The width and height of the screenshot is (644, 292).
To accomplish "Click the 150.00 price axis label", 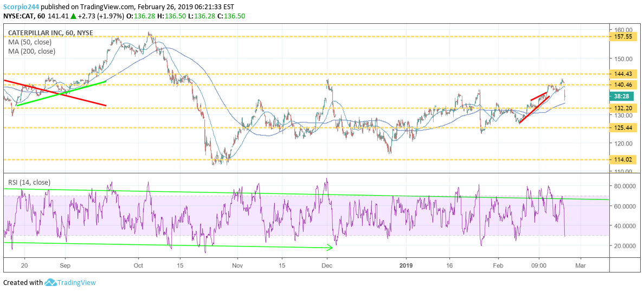I will point(624,59).
